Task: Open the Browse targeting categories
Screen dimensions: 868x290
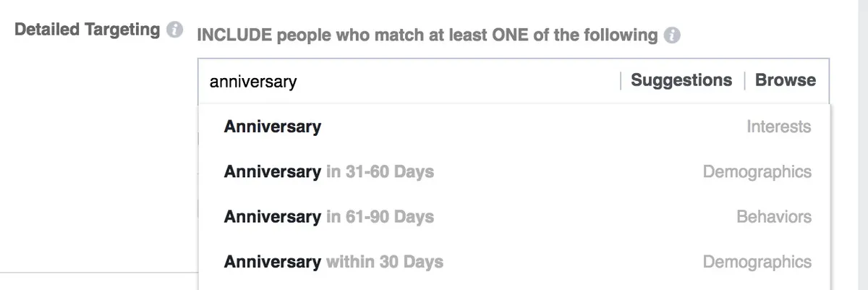Action: click(x=785, y=80)
